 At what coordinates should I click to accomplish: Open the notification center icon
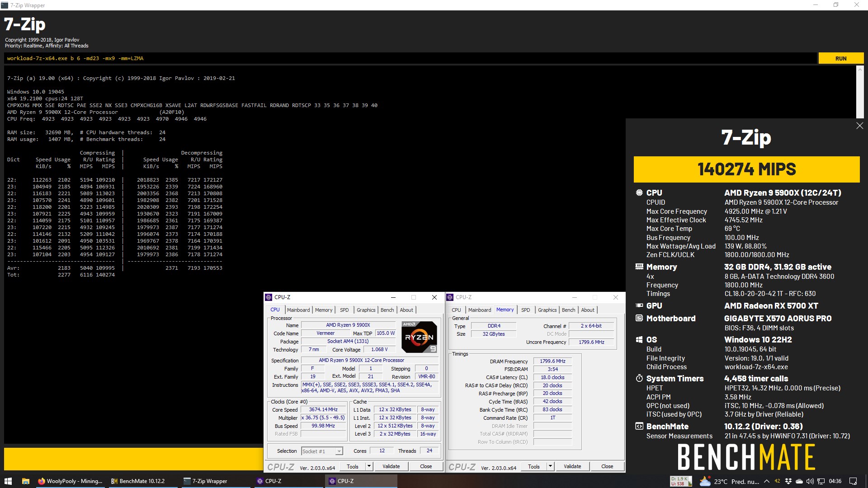tap(853, 481)
